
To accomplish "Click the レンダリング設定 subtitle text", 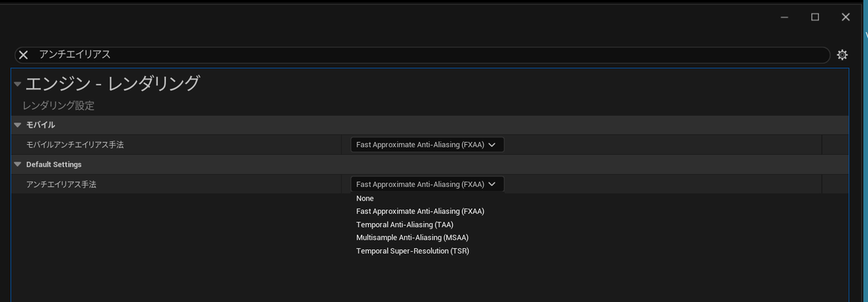I will 59,106.
